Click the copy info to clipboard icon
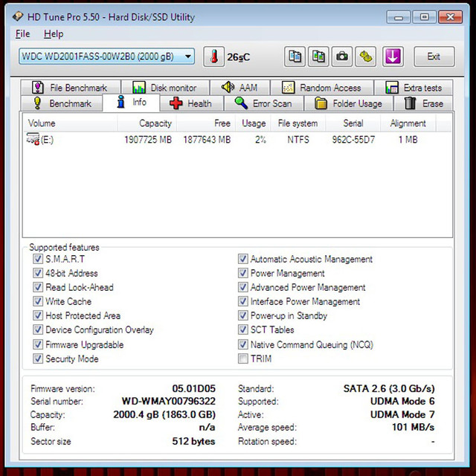The width and height of the screenshot is (476, 476). tap(295, 57)
